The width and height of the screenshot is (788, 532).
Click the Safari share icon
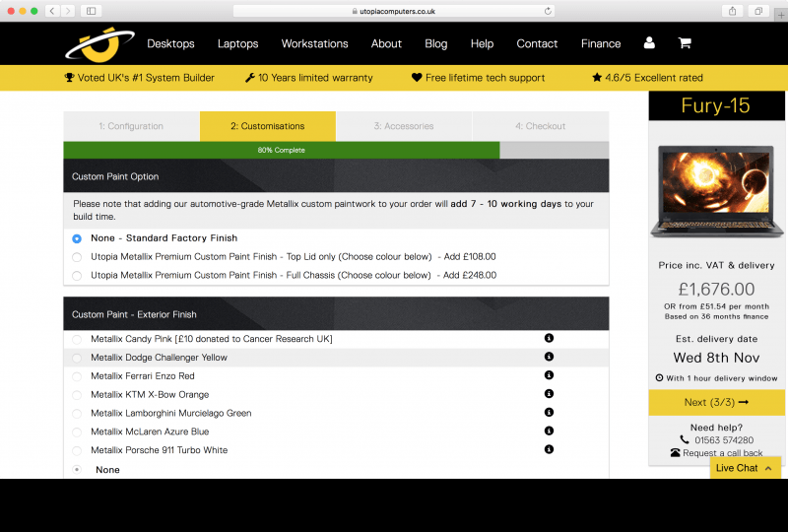coord(733,11)
